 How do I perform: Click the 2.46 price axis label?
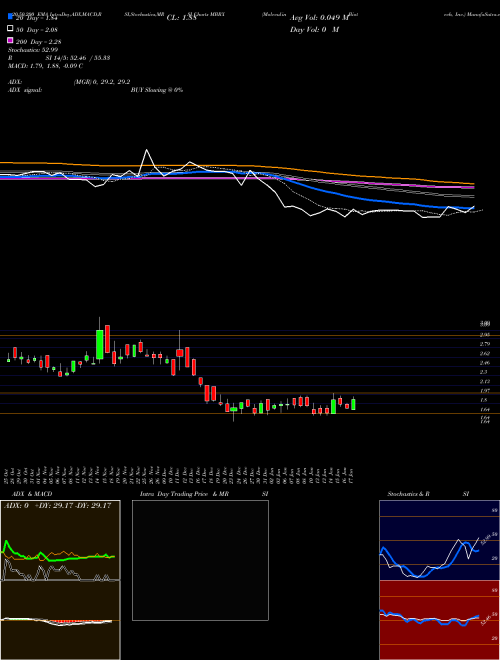[x=485, y=363]
